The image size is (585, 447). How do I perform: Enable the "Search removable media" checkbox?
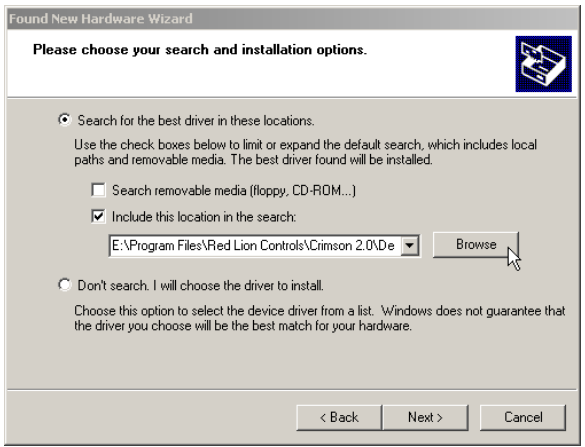pos(98,190)
